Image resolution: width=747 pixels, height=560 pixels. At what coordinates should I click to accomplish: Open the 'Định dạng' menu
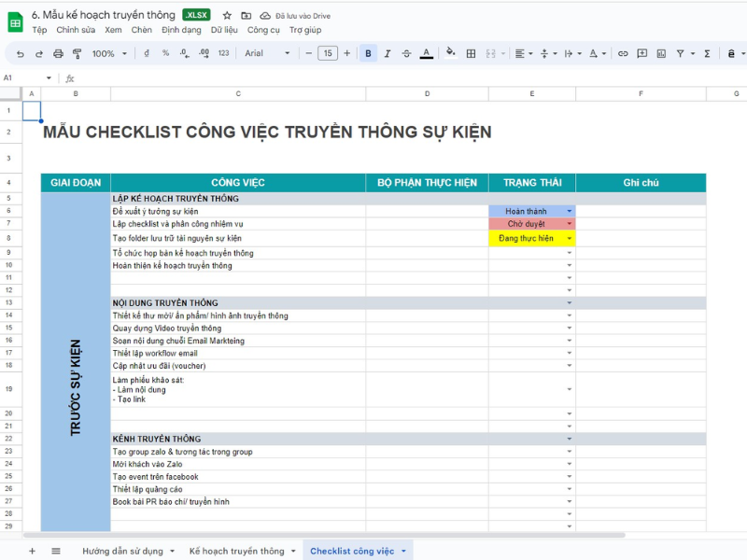(181, 30)
